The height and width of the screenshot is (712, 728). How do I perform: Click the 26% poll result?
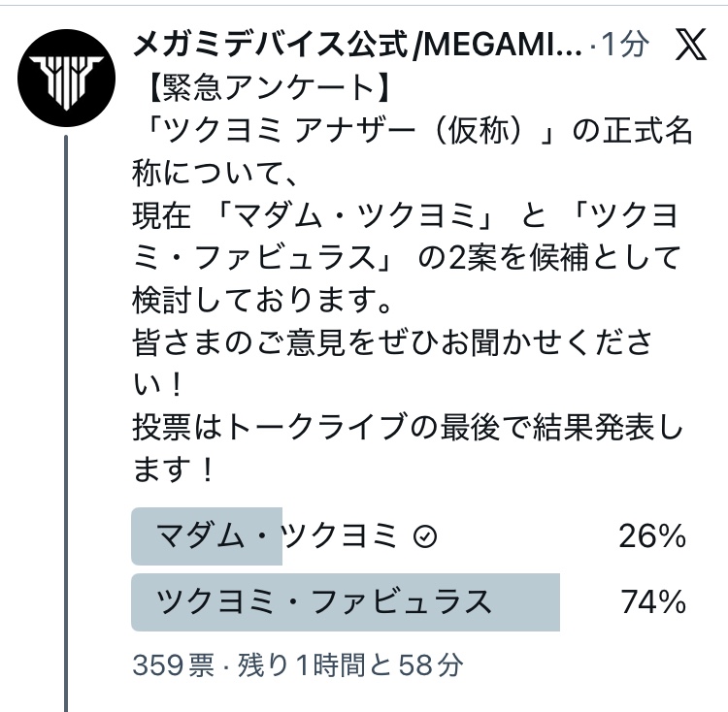[652, 536]
